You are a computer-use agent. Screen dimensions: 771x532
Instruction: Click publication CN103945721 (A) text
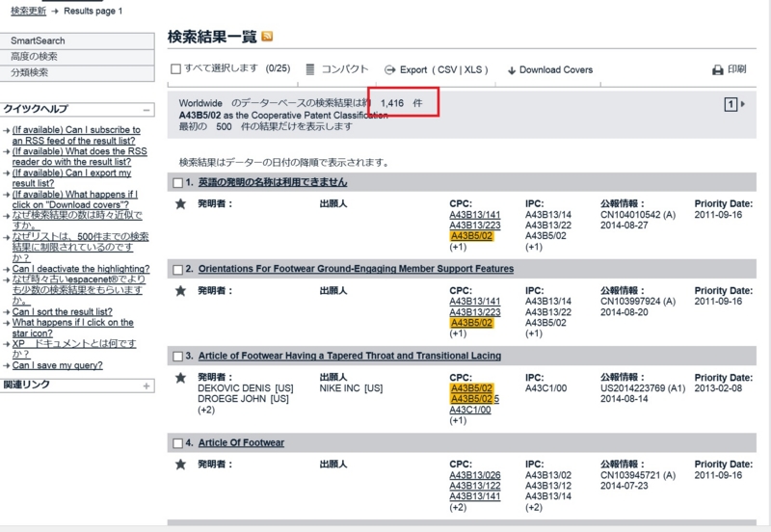[638, 475]
